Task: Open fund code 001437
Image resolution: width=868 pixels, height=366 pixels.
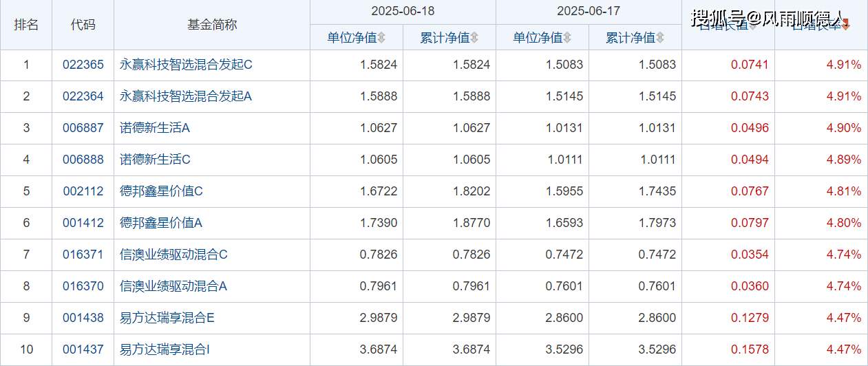Action: [x=83, y=349]
